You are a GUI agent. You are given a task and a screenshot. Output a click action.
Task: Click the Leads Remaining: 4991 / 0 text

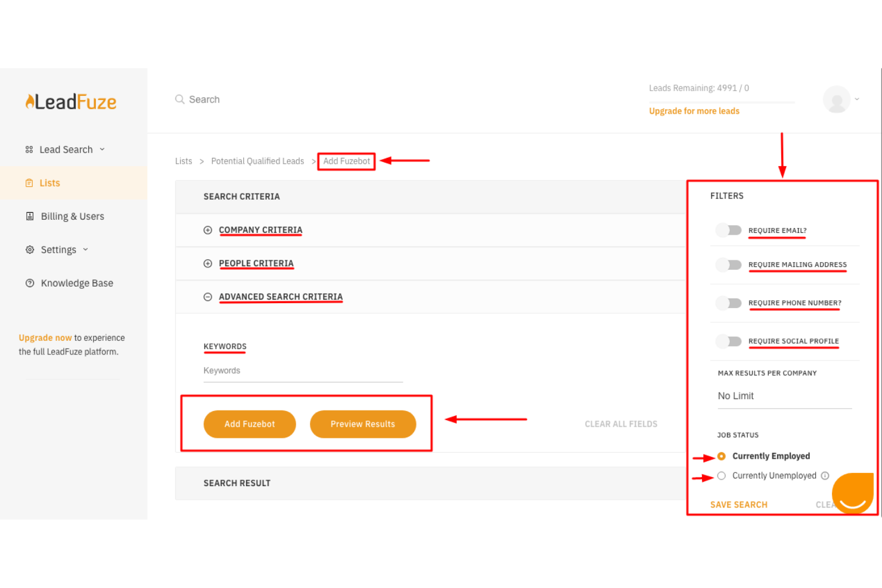699,88
